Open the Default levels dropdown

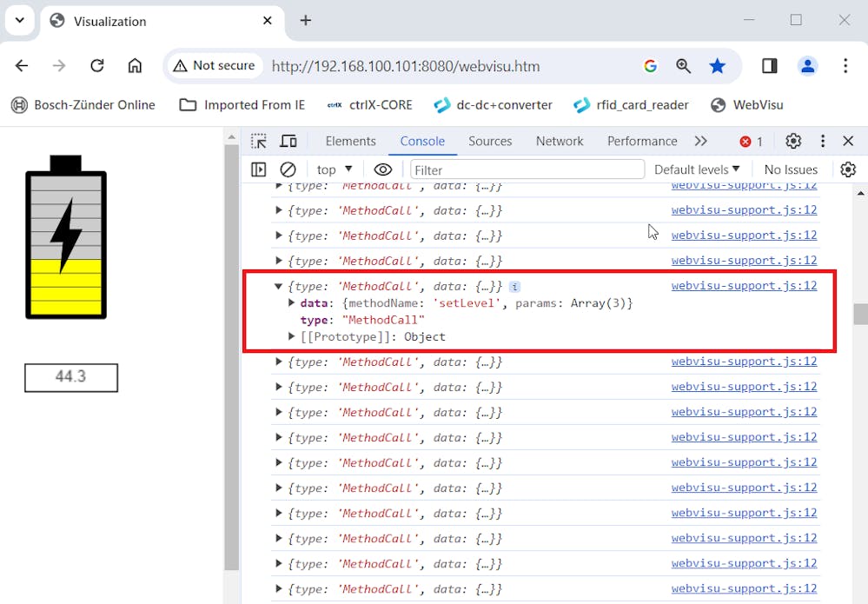tap(697, 169)
